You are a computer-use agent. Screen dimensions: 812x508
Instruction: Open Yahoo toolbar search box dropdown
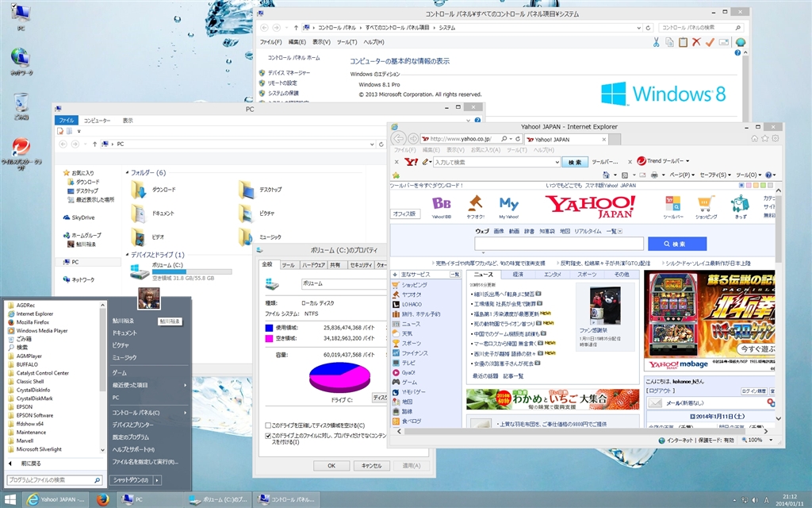coord(557,162)
